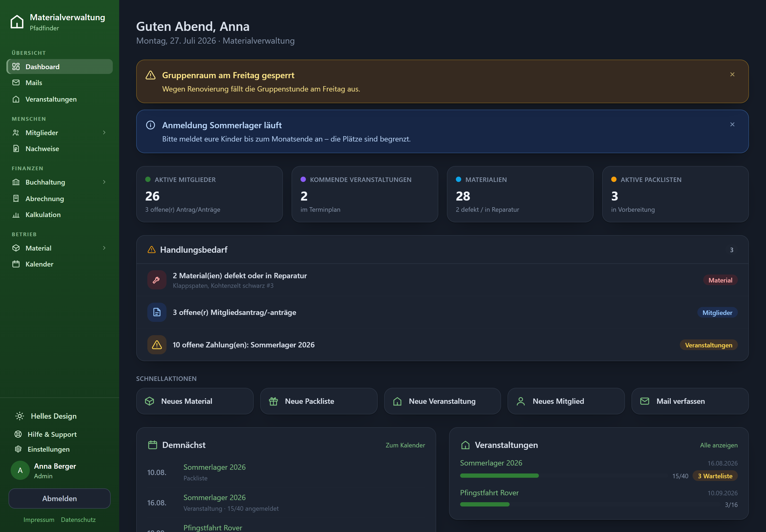Image resolution: width=766 pixels, height=532 pixels.
Task: Click the warning icon for offene Zahlungen
Action: click(157, 345)
